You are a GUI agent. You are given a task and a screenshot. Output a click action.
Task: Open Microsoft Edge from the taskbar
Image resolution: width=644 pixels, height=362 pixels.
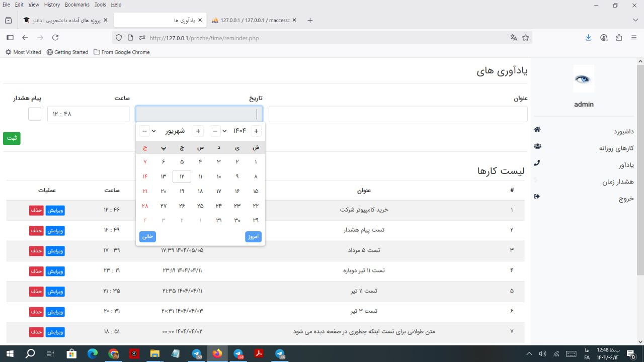click(x=93, y=354)
